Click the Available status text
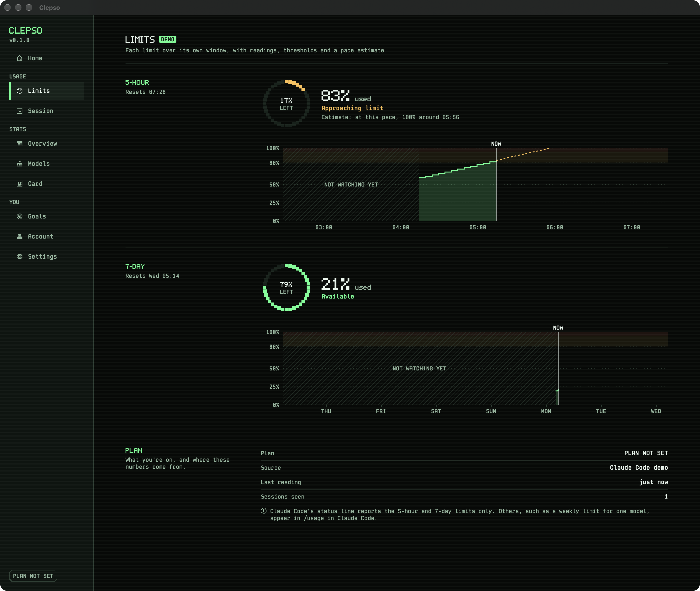 [x=338, y=296]
